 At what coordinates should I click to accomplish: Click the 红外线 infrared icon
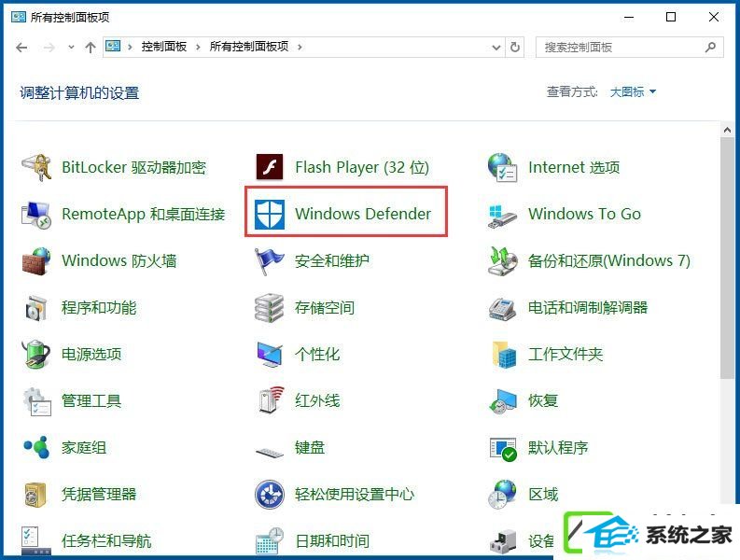(x=272, y=399)
